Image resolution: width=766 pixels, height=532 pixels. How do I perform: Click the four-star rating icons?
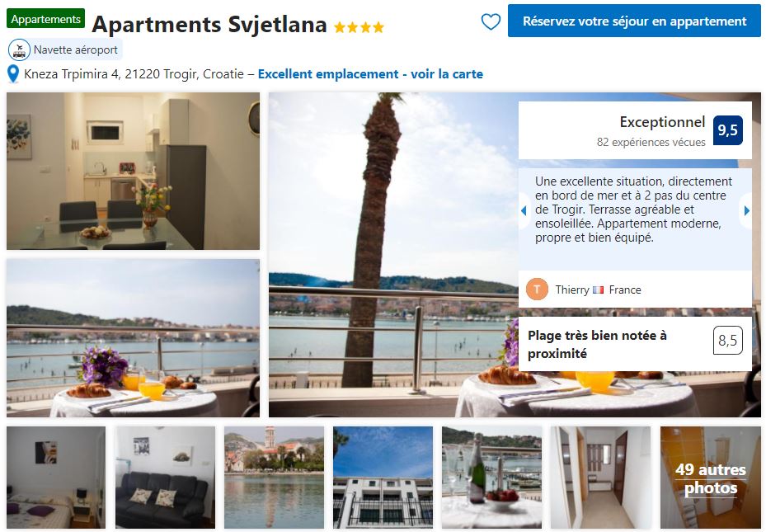tap(359, 27)
